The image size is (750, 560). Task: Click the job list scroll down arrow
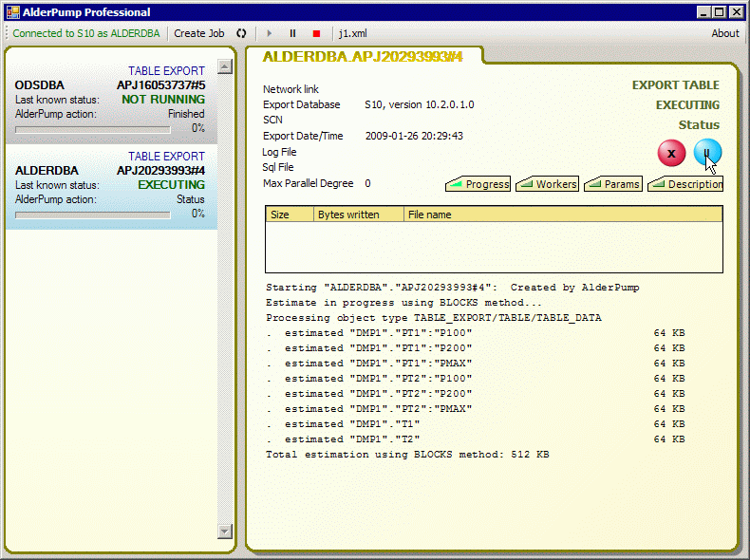tap(225, 531)
